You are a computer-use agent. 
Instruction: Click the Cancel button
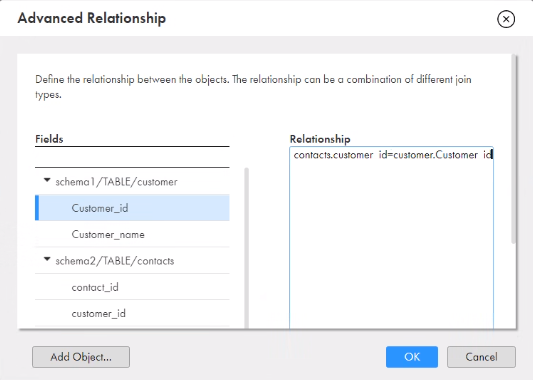(481, 357)
